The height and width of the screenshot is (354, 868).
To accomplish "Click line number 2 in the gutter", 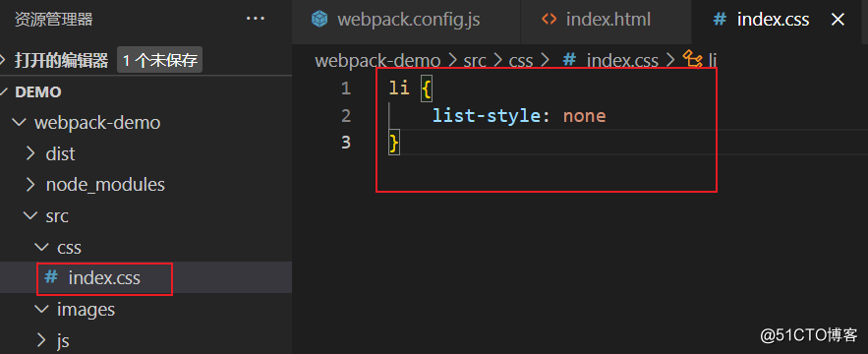I will [346, 116].
